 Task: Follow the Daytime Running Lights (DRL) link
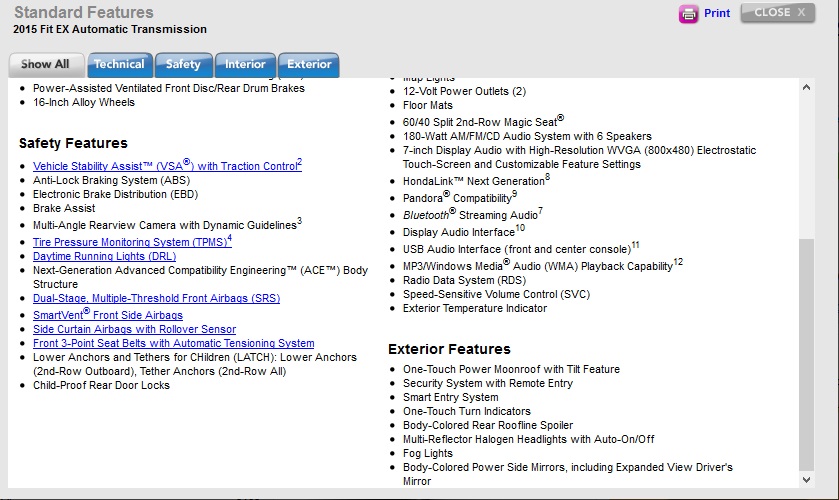(104, 256)
